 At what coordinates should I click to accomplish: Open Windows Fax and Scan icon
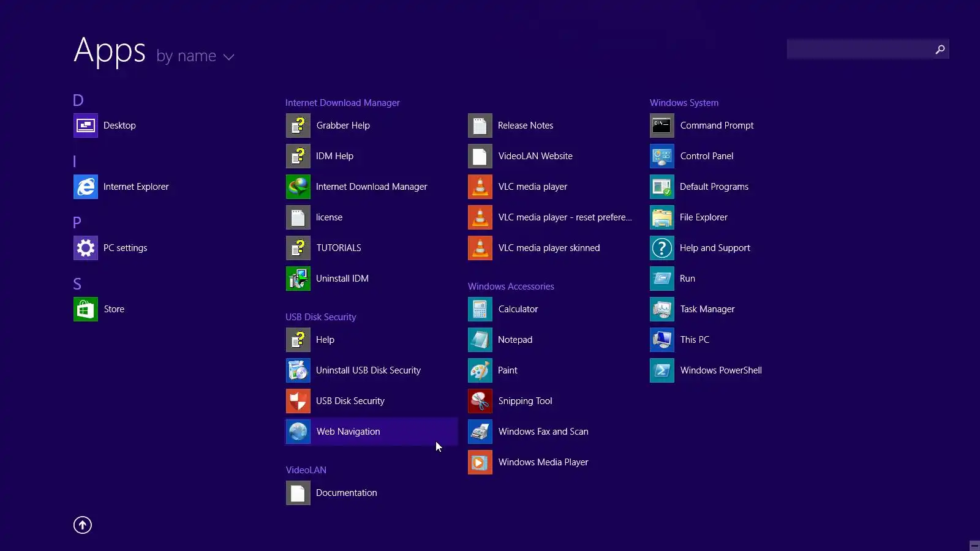click(480, 432)
